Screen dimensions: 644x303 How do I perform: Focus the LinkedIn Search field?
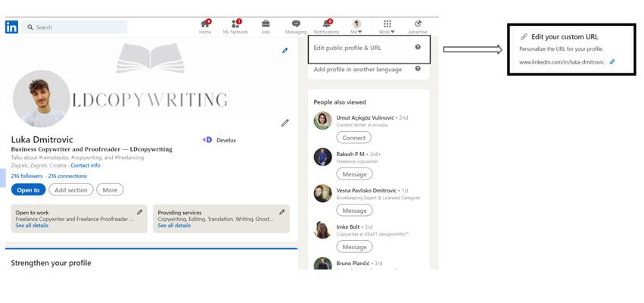(x=74, y=27)
